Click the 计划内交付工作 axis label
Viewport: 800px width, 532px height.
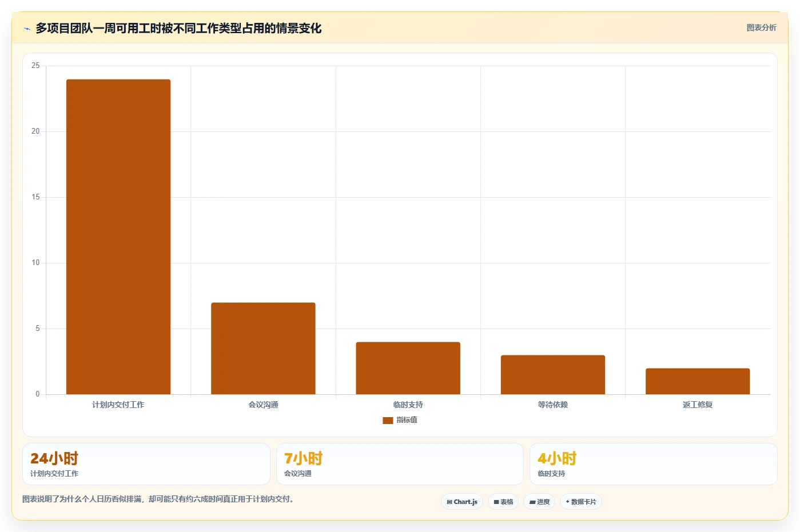pyautogui.click(x=118, y=405)
